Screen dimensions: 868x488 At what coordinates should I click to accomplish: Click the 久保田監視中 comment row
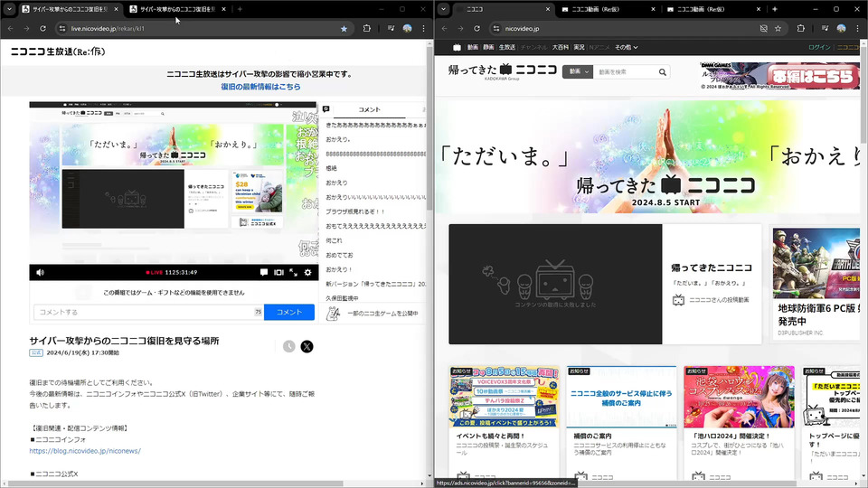point(342,298)
